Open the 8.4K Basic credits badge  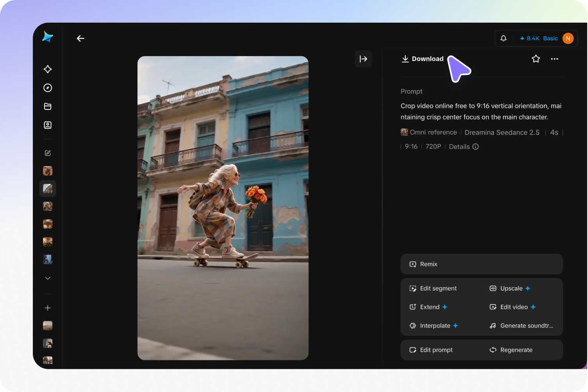538,38
